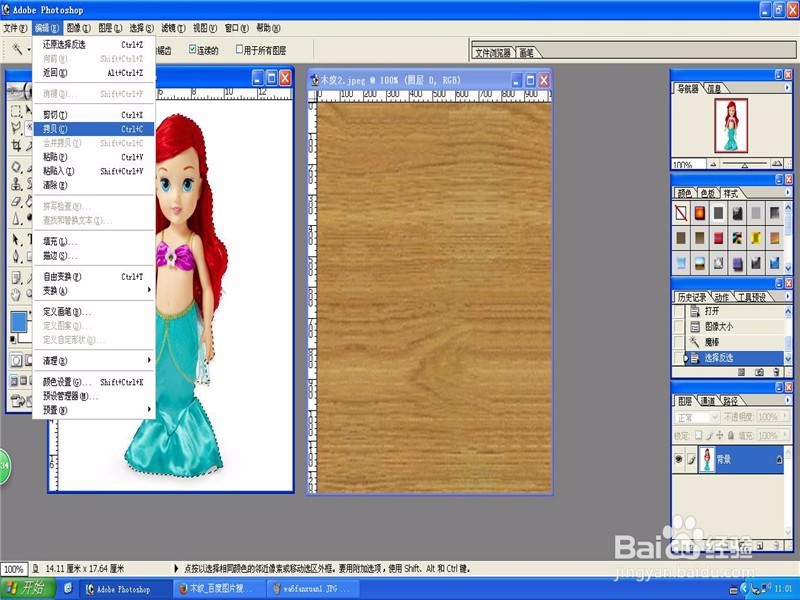This screenshot has height=600, width=800.
Task: Open the history panel flyout menu arrow
Action: (x=787, y=296)
